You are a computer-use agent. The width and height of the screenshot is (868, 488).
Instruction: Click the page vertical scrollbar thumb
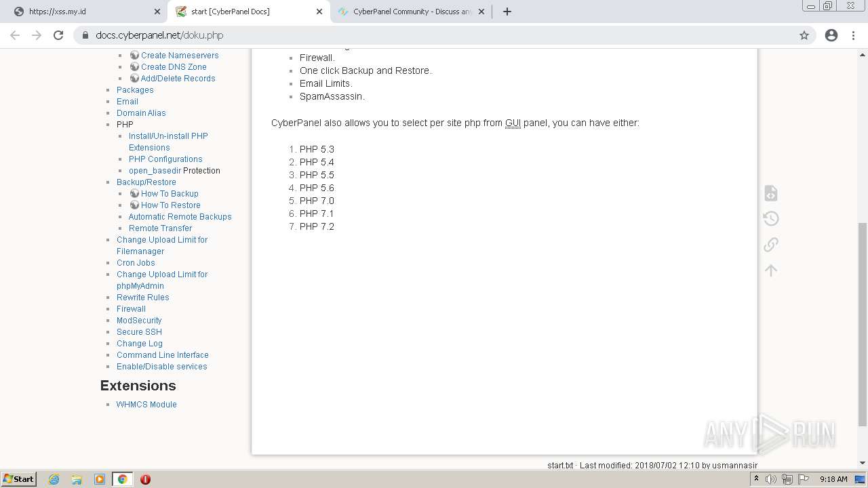click(x=863, y=324)
